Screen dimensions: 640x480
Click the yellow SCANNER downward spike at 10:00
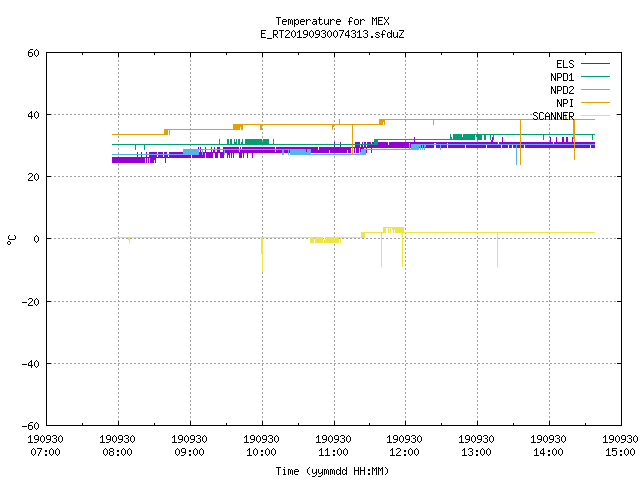(262, 255)
